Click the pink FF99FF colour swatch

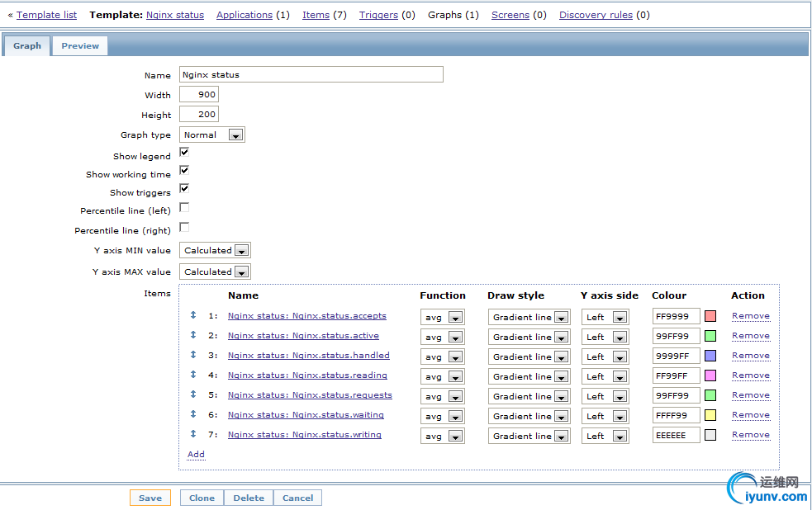click(710, 375)
